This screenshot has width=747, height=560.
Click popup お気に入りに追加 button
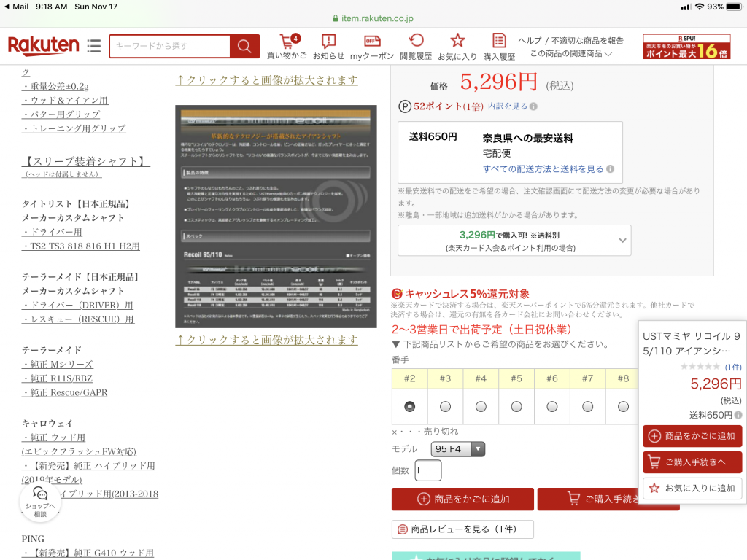tap(692, 488)
